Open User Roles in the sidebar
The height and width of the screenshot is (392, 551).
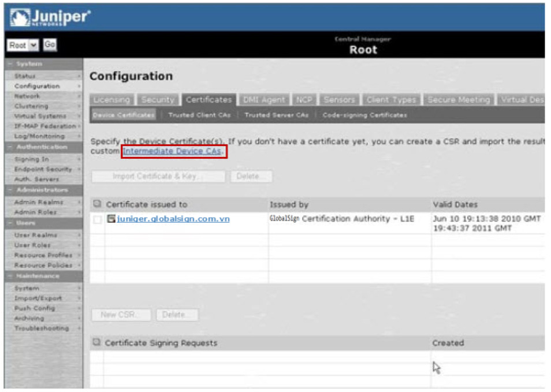(x=32, y=245)
